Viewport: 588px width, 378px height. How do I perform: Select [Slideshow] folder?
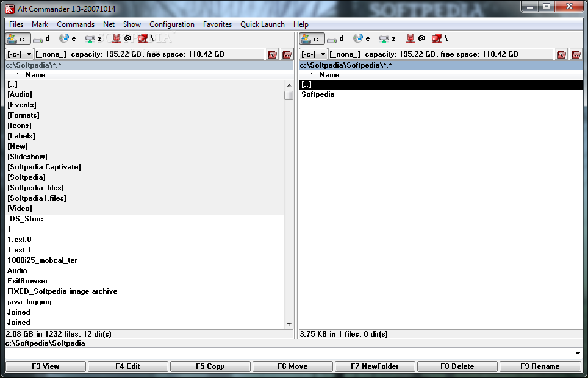pos(145,157)
